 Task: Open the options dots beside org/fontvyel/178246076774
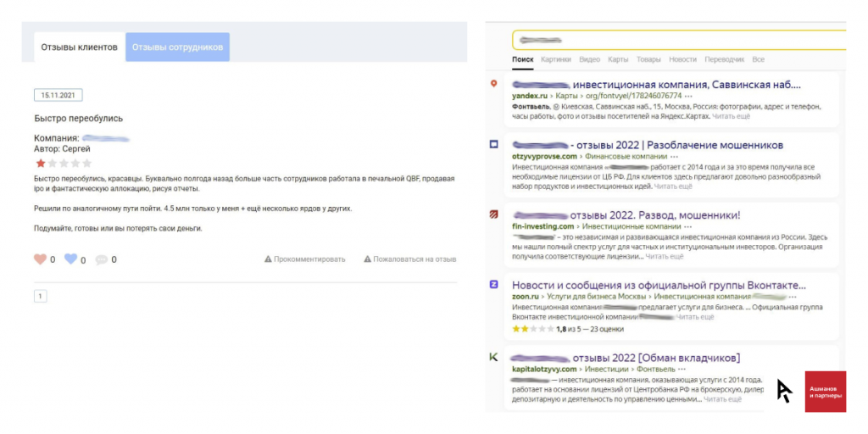point(688,96)
